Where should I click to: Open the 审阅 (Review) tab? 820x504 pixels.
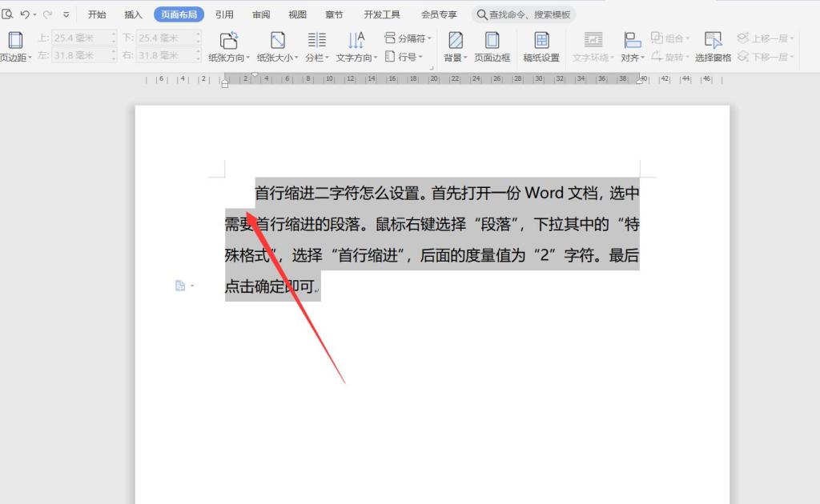[261, 14]
